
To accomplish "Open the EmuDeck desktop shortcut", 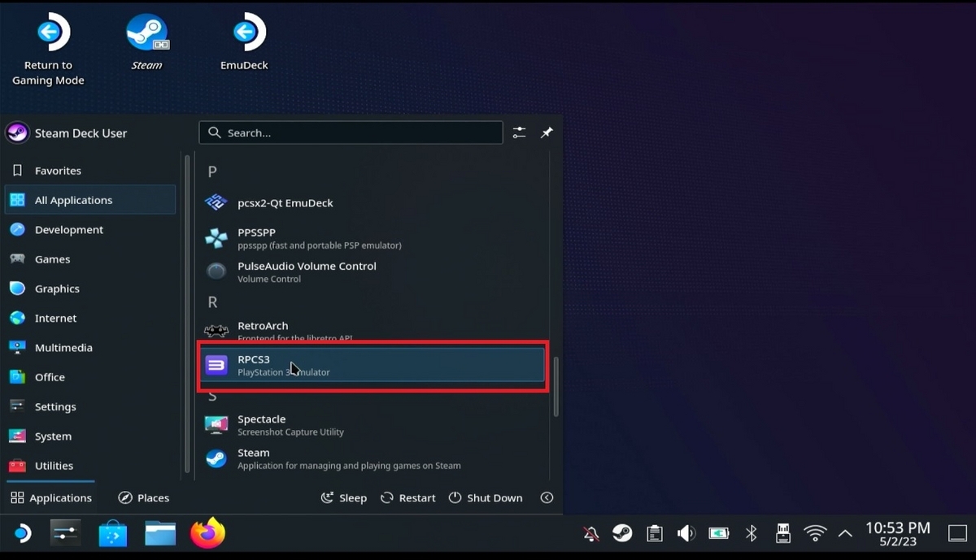I will click(x=244, y=42).
